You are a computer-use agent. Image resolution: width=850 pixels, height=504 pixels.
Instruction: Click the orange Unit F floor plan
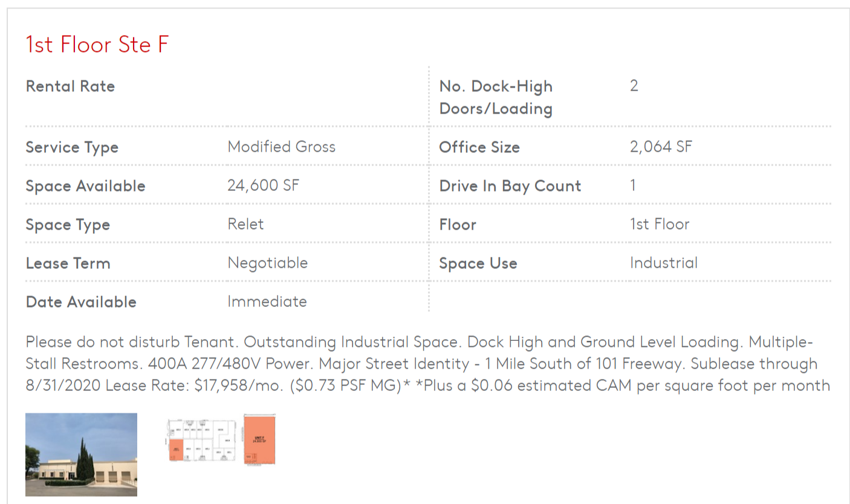pyautogui.click(x=259, y=439)
